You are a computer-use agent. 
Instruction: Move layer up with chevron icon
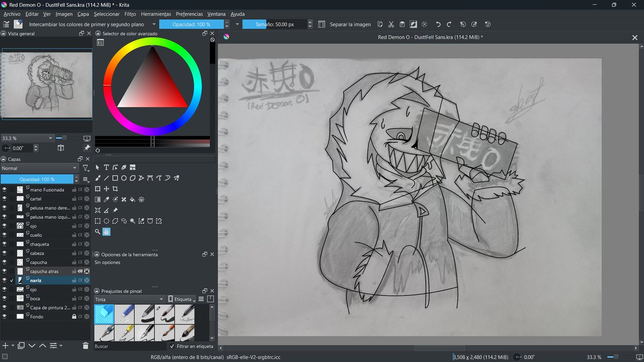[x=42, y=345]
